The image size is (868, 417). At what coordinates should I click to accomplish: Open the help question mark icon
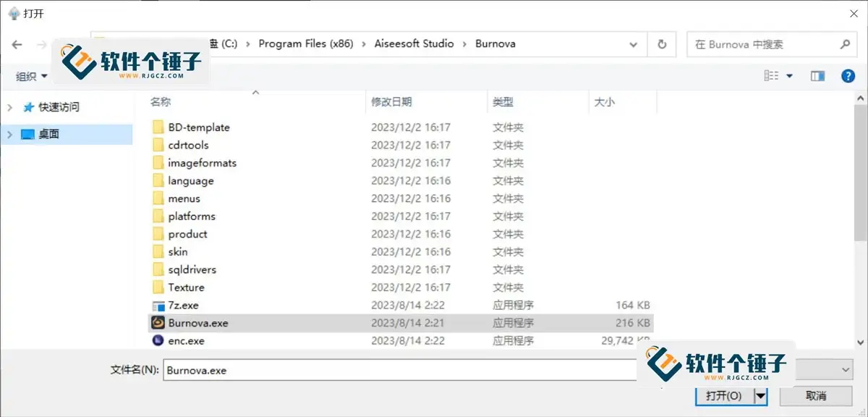click(848, 76)
